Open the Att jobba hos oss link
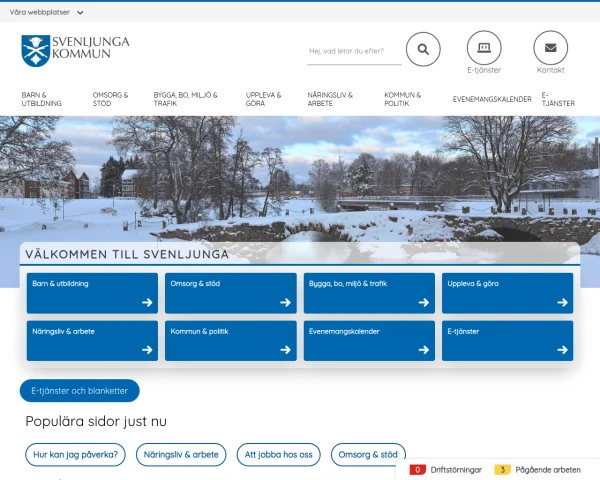Viewport: 600px width, 480px height. tap(279, 455)
